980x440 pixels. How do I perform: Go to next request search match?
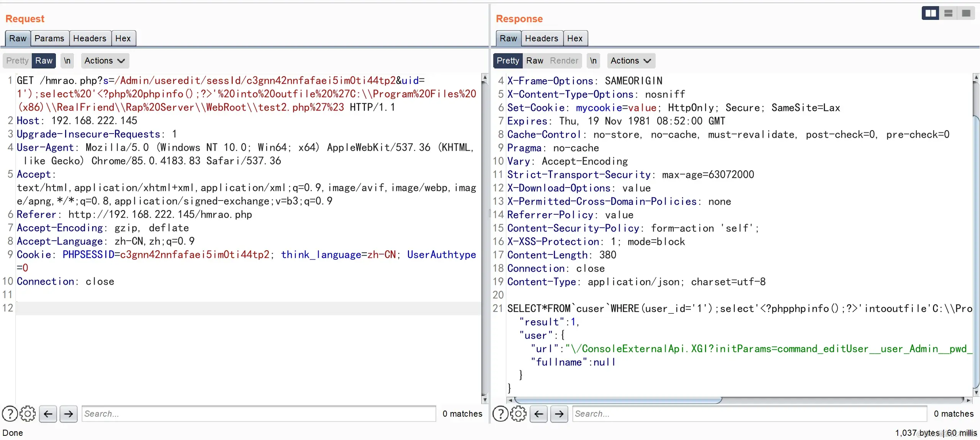(x=69, y=414)
